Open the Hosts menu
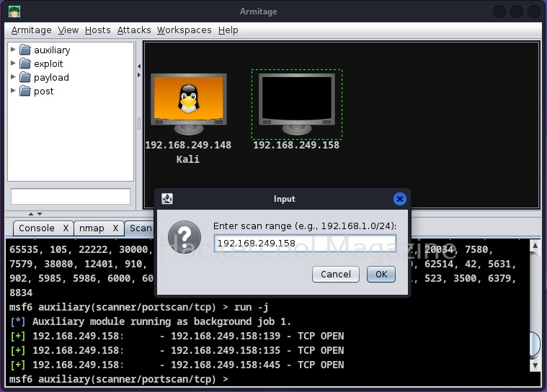547x392 pixels. click(98, 30)
